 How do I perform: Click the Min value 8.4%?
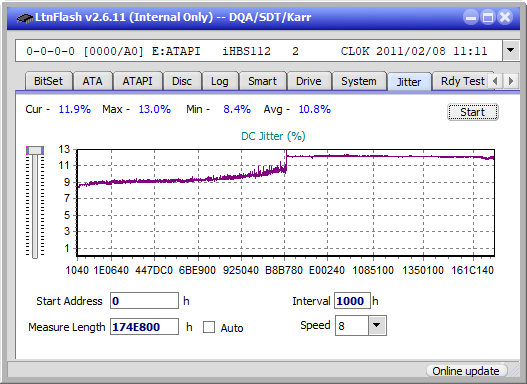pyautogui.click(x=237, y=109)
